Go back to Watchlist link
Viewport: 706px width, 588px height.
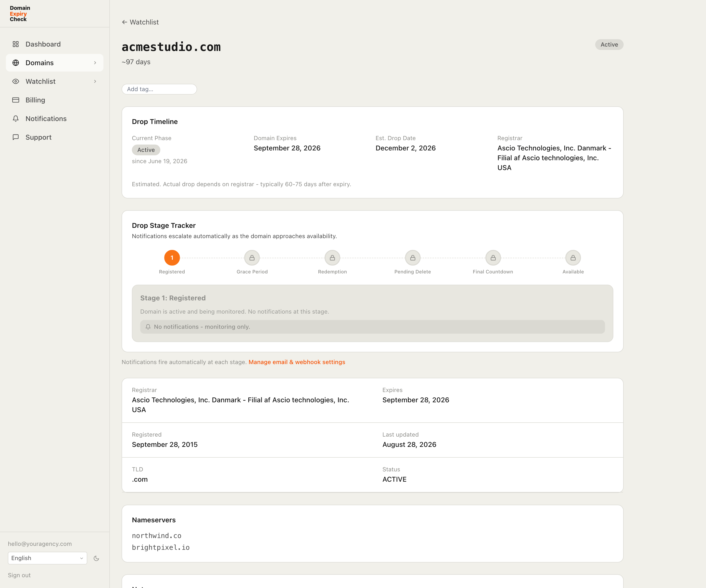tap(140, 22)
